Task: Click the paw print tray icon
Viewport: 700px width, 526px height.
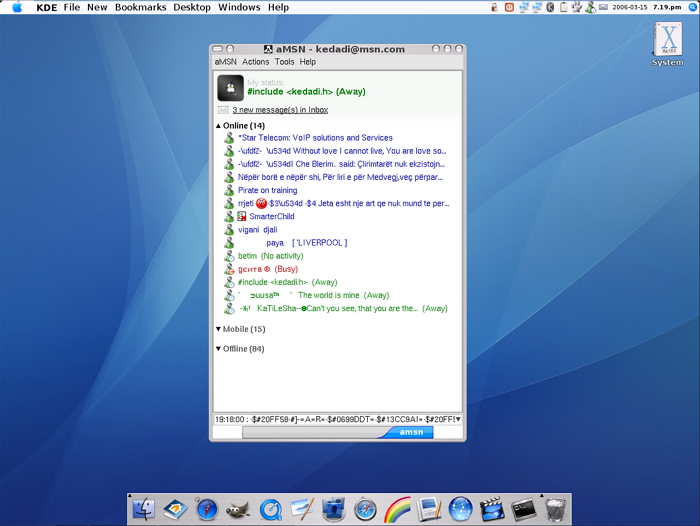Action: click(577, 7)
